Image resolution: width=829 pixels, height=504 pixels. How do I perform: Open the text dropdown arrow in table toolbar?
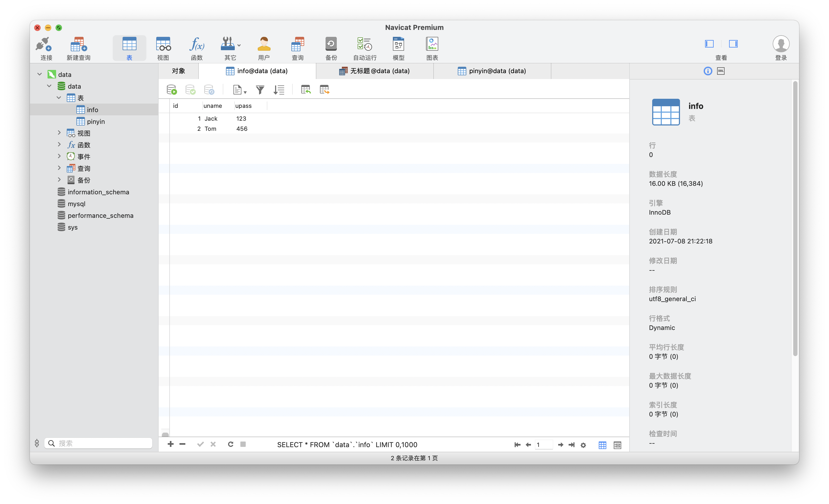point(245,92)
